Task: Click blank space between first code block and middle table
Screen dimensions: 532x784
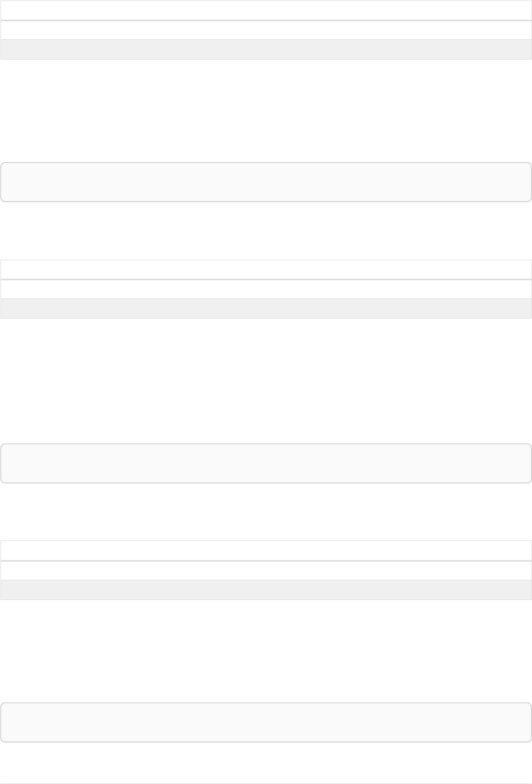Action: click(266, 230)
